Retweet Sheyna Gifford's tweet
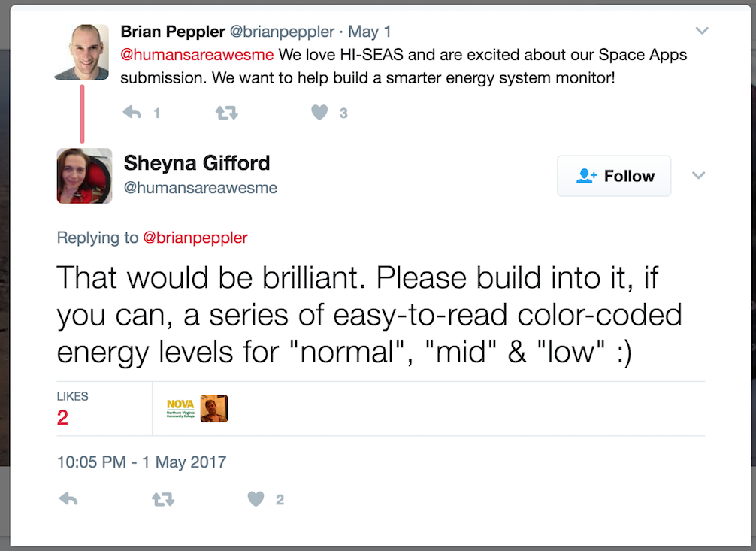 [x=163, y=499]
